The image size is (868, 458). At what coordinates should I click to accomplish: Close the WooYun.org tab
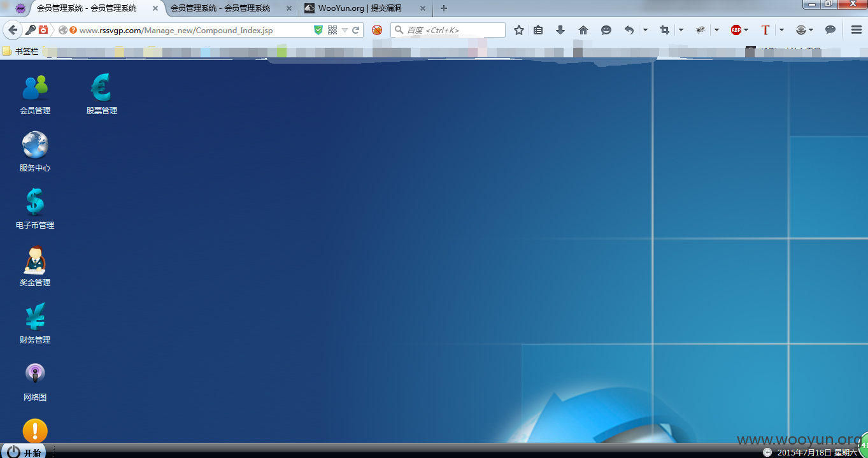click(x=423, y=8)
